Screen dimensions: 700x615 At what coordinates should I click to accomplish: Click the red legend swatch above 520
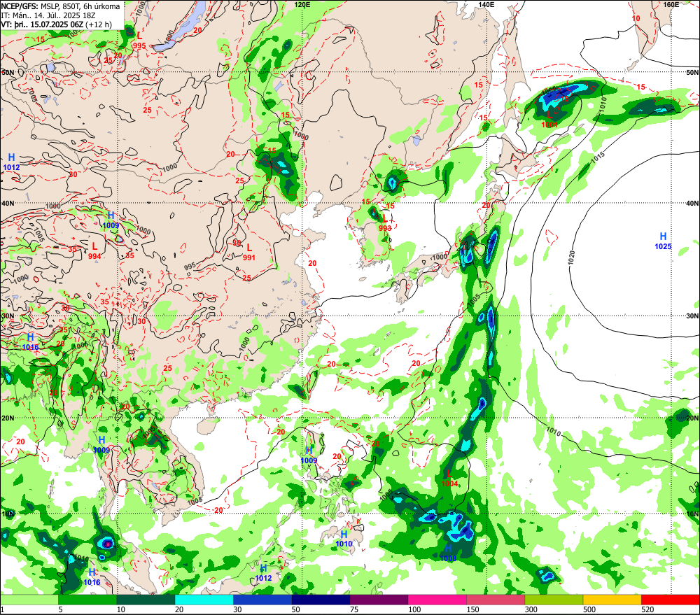671,600
